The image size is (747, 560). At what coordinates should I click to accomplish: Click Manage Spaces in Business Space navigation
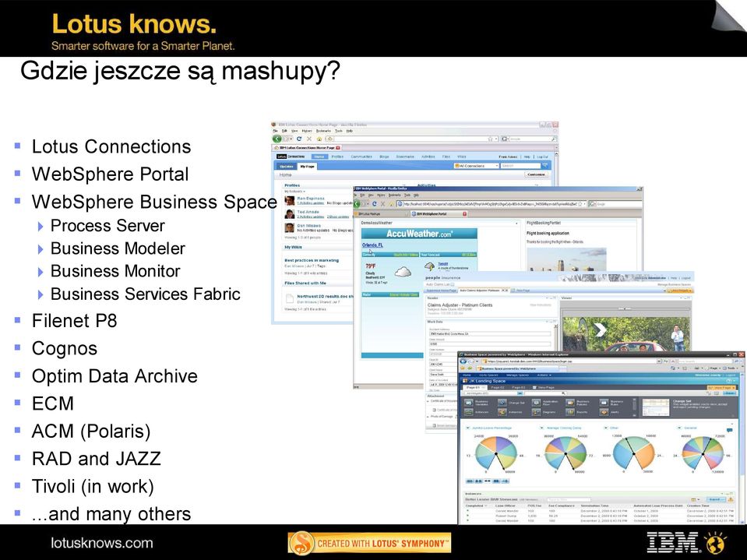[517, 375]
